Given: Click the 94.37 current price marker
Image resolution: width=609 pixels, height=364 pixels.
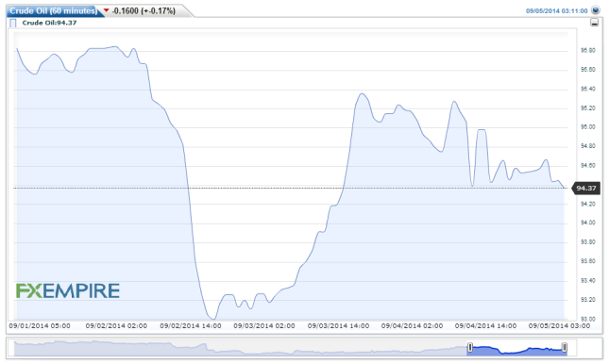Looking at the screenshot, I should tap(585, 189).
